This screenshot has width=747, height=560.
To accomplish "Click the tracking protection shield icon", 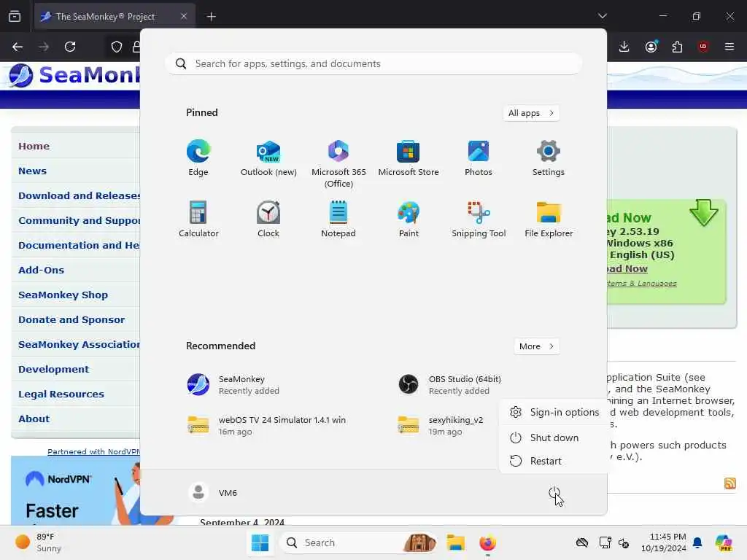I will [x=117, y=47].
